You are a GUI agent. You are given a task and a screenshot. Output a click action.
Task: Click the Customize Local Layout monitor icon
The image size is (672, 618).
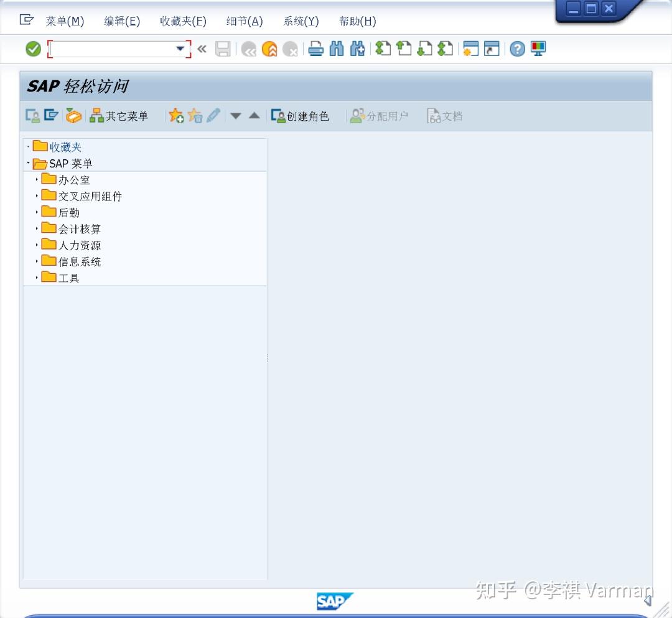point(538,49)
